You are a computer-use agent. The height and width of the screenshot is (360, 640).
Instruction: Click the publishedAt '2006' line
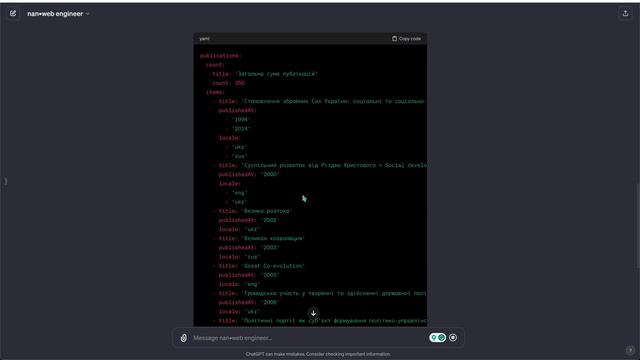(249, 302)
